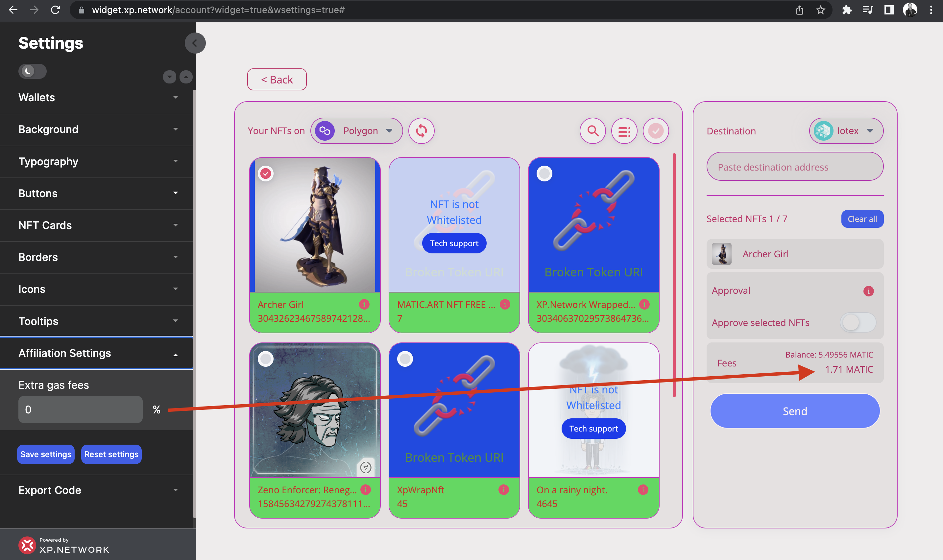Expand the Typography section
This screenshot has height=560, width=943.
click(x=97, y=161)
